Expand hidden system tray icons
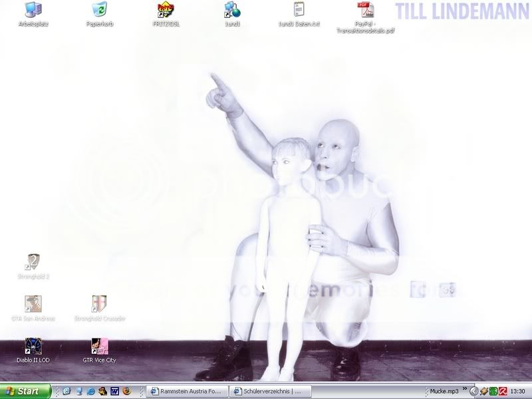Viewport: 532px width, 399px height. [x=473, y=391]
